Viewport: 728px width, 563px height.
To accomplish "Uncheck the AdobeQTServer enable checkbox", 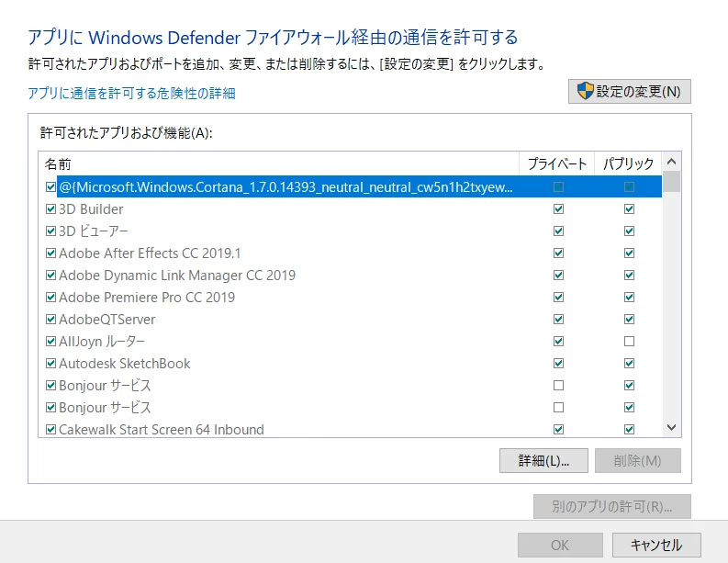I will coord(51,319).
